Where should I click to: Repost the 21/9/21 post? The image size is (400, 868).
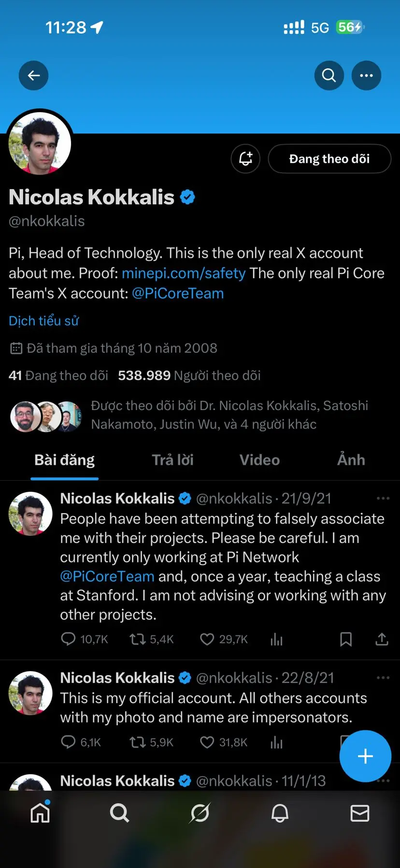click(x=138, y=639)
